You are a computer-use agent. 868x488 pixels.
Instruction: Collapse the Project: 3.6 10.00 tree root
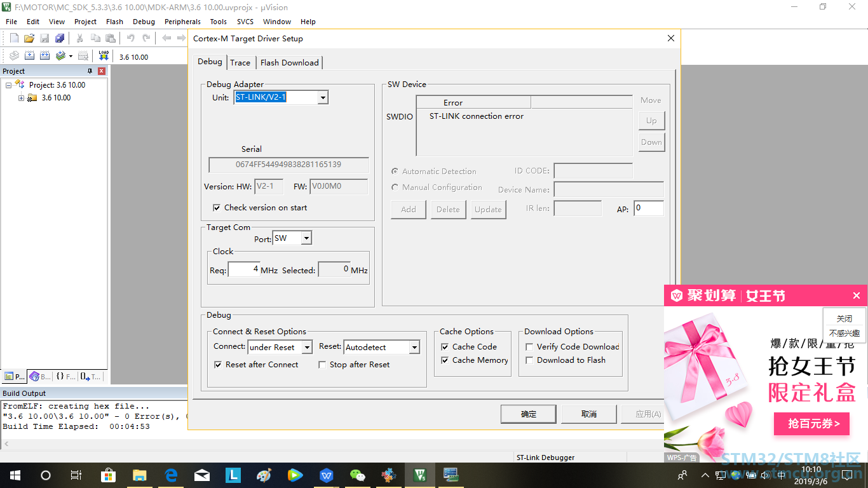8,85
